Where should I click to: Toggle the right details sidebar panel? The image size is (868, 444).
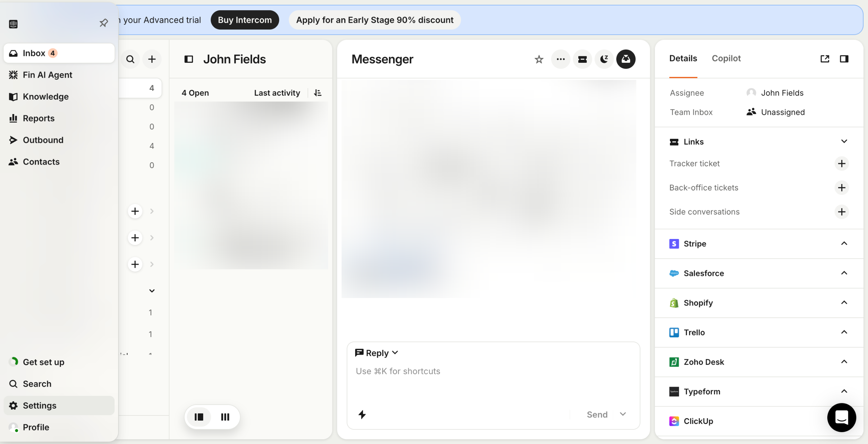click(x=844, y=59)
